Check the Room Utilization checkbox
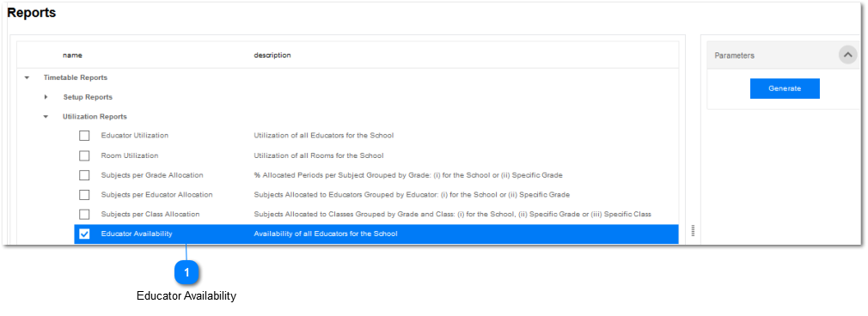The height and width of the screenshot is (316, 868). point(84,155)
